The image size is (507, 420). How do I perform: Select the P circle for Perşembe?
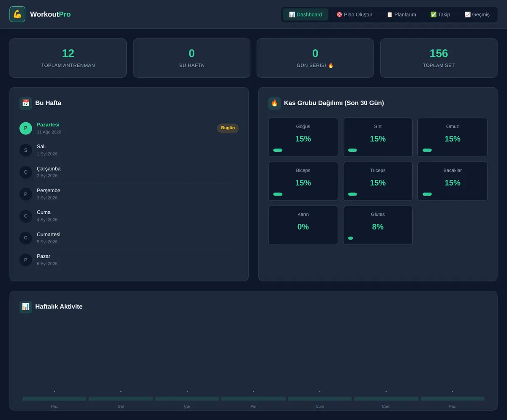click(26, 194)
